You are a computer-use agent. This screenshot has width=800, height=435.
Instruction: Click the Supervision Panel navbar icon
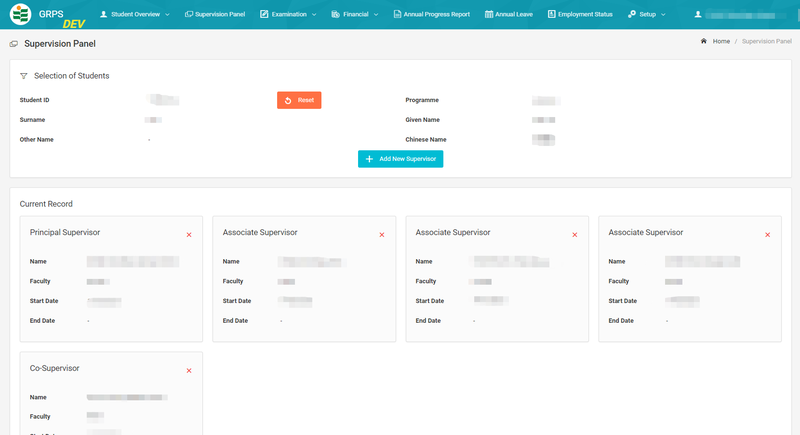189,14
